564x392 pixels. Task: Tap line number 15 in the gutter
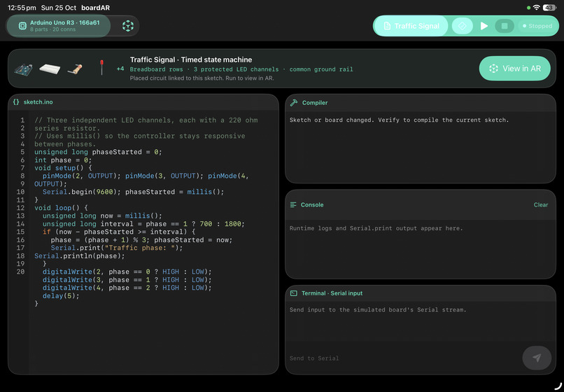[x=20, y=232]
